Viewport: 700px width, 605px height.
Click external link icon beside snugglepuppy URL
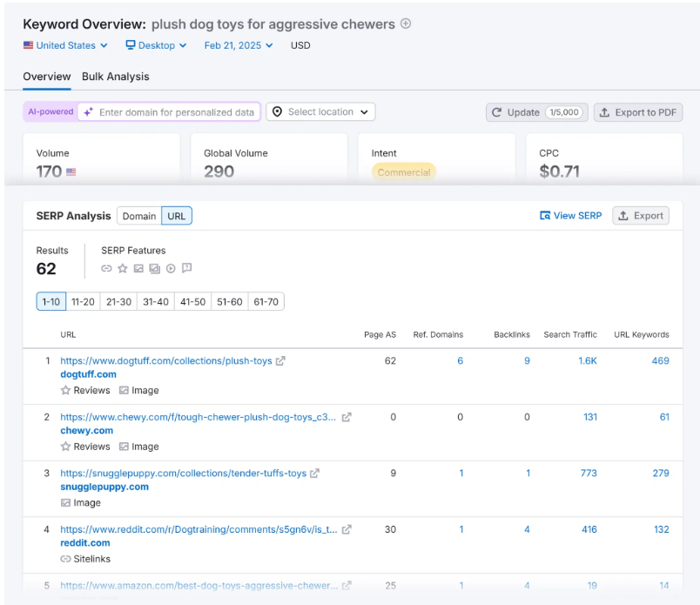(314, 474)
